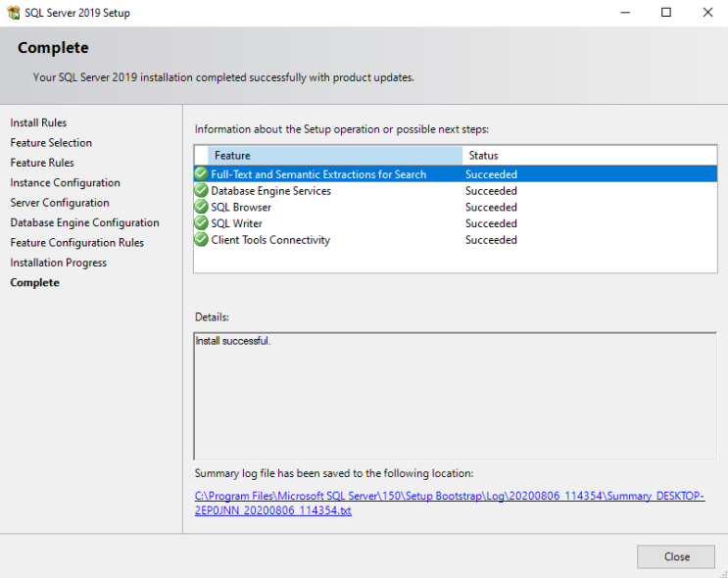Click Succeeded status for SQL Writer

pos(491,223)
